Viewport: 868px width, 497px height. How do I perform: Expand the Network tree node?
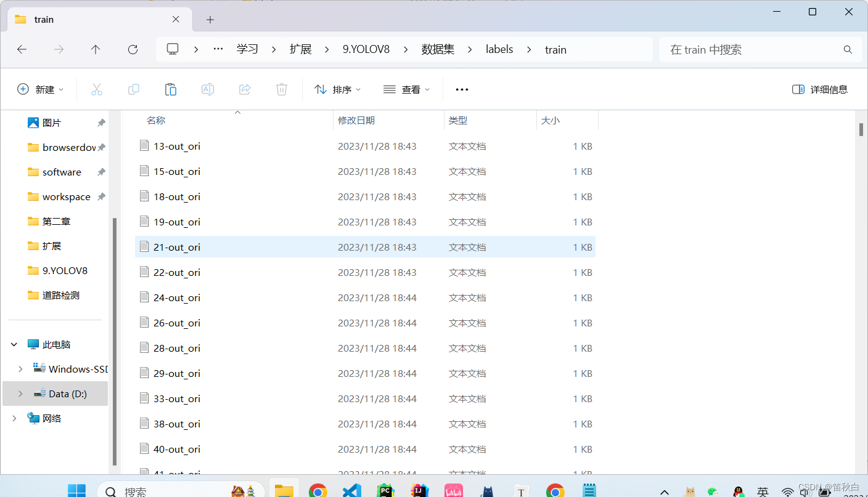14,418
